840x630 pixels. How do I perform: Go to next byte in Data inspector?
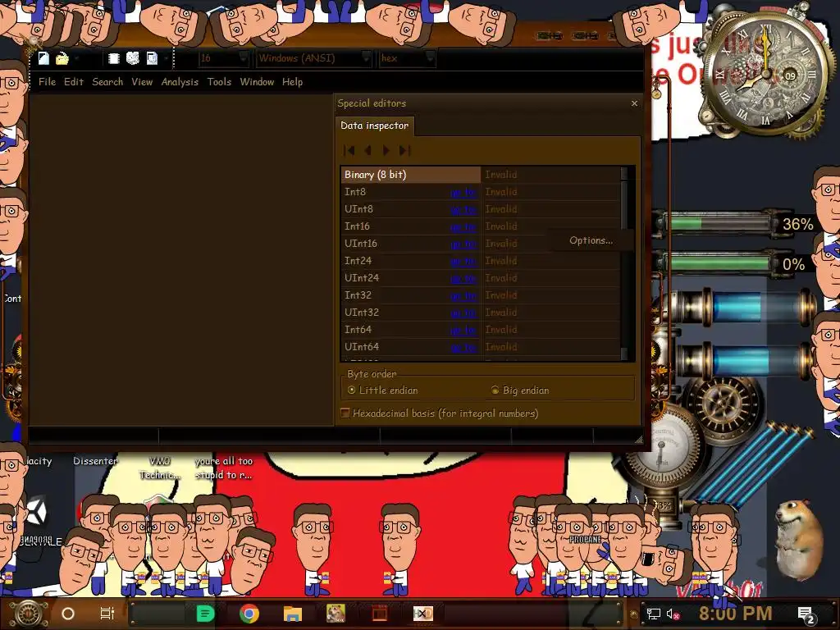point(386,151)
